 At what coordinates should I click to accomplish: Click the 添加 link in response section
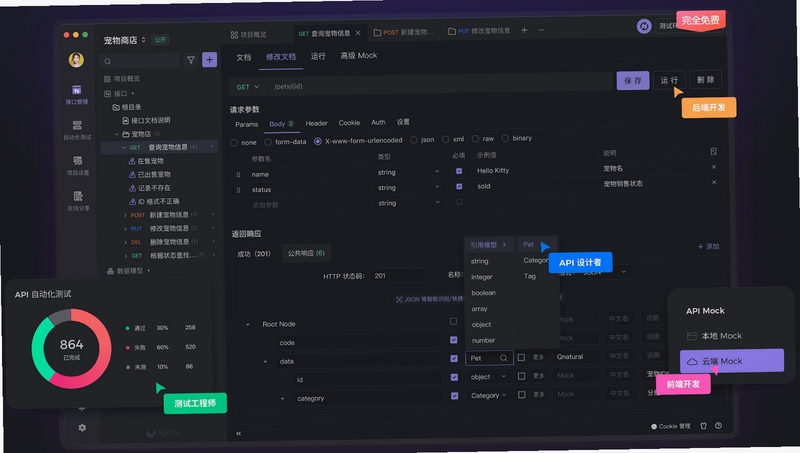708,246
